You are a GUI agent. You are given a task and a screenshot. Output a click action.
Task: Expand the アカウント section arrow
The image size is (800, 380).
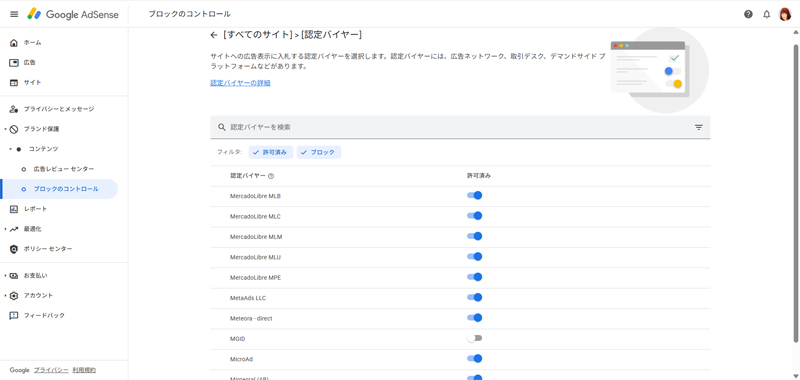coord(5,295)
